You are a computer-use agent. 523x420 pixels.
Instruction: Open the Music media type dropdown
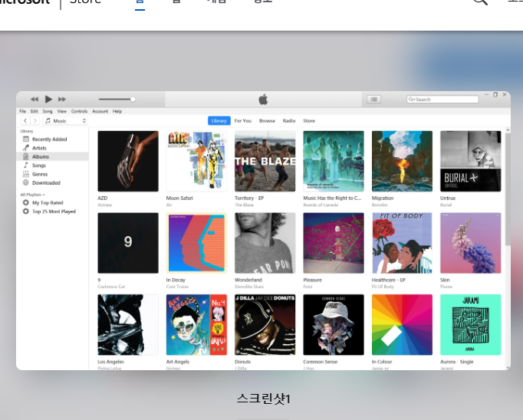coord(65,120)
